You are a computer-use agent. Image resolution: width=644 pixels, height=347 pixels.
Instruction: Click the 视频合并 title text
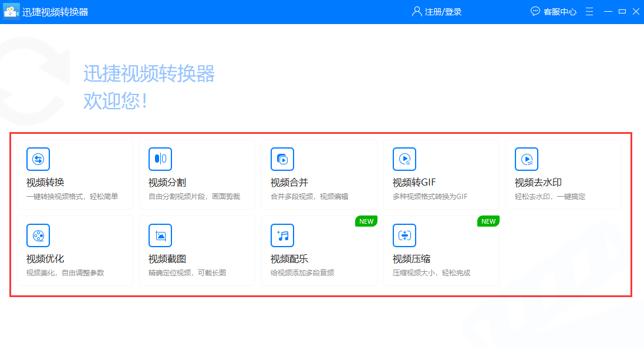[x=289, y=183]
